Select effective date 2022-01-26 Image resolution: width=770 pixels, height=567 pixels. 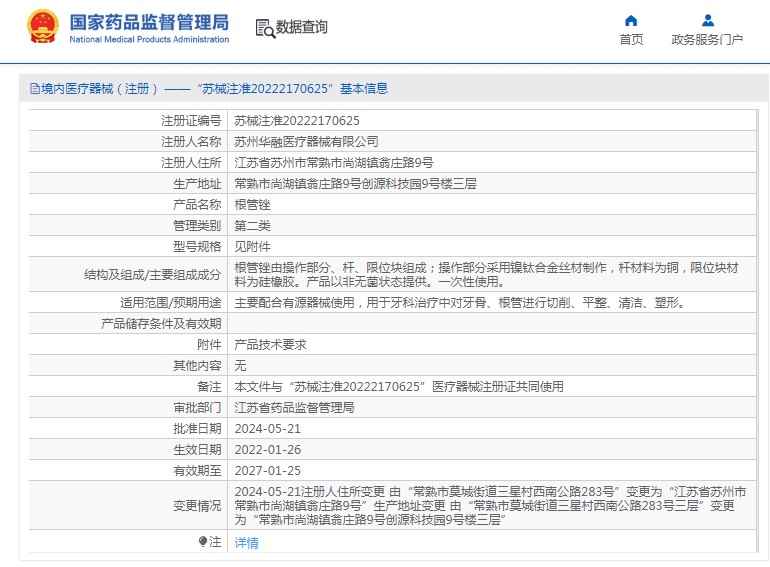268,450
